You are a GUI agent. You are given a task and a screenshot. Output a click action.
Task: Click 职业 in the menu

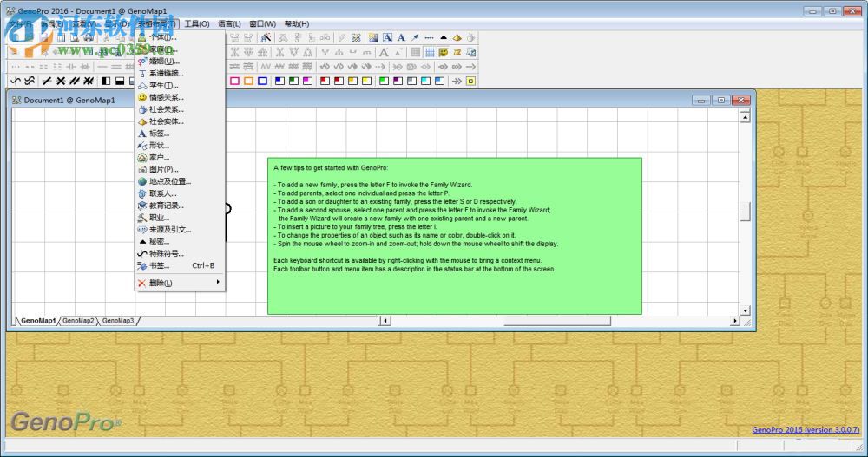tap(180, 218)
